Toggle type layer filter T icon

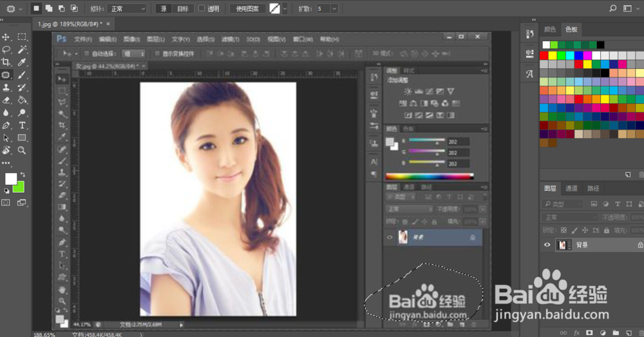(x=618, y=204)
